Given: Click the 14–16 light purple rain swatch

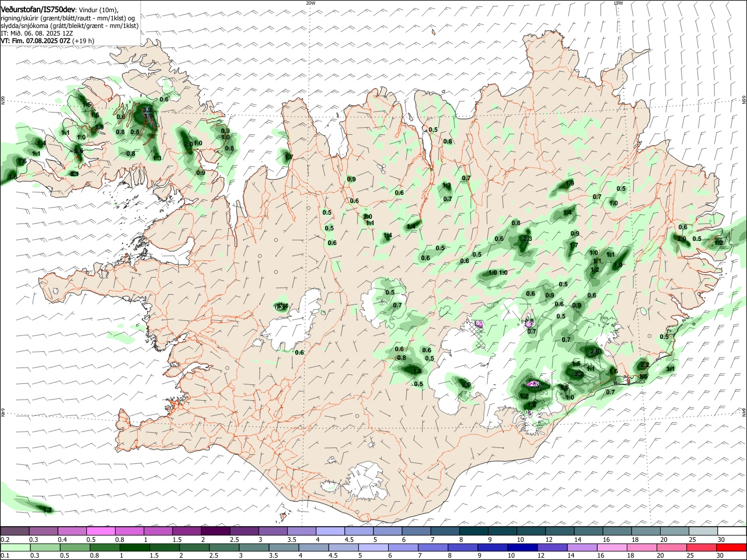Looking at the screenshot, I should (582, 548).
